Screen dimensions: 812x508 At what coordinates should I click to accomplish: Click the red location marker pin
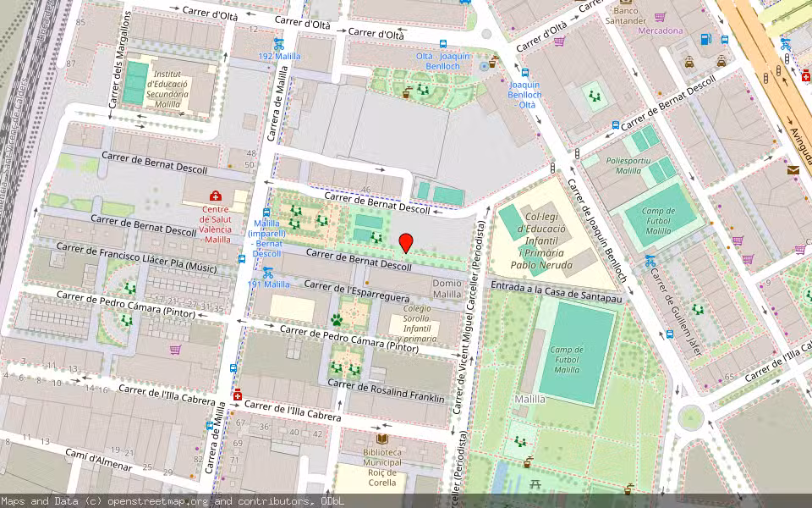406,243
